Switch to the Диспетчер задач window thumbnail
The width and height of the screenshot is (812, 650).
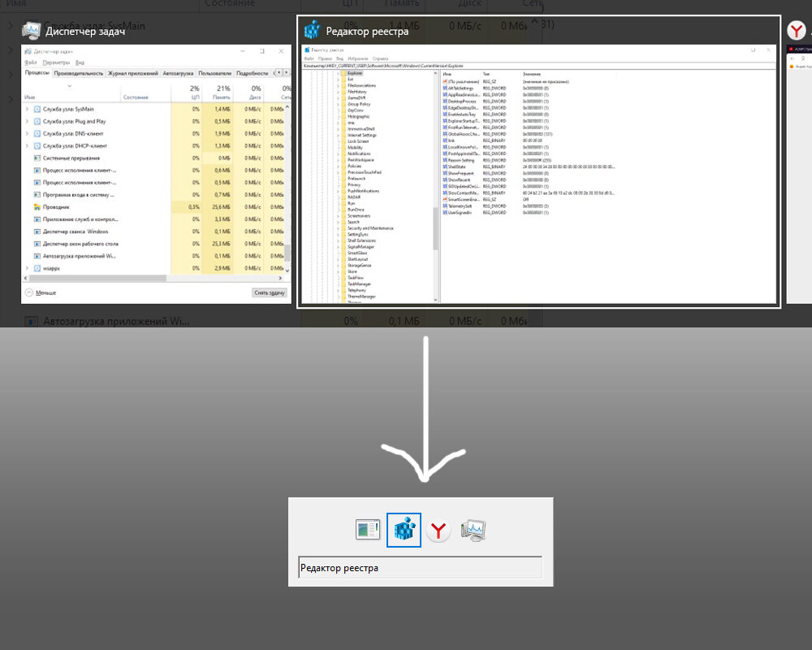pyautogui.click(x=157, y=174)
